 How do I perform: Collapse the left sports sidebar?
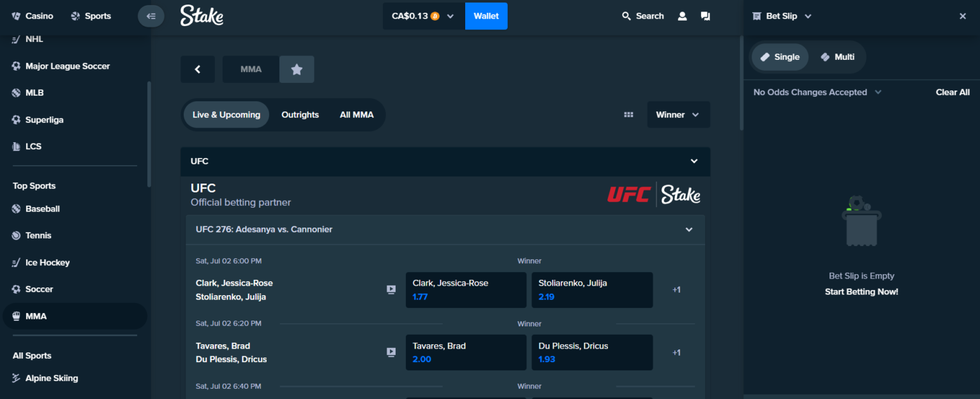tap(151, 15)
